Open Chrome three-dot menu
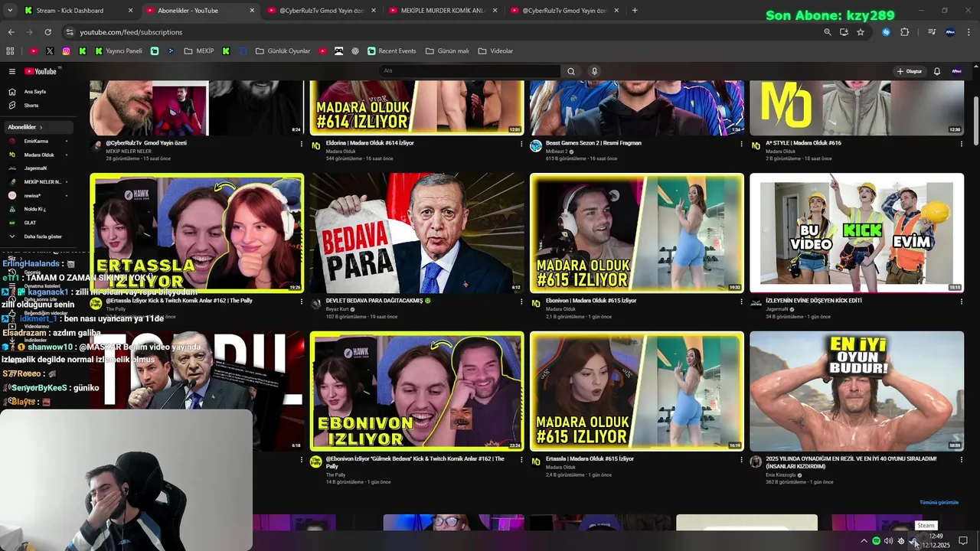This screenshot has width=980, height=551. pyautogui.click(x=969, y=32)
